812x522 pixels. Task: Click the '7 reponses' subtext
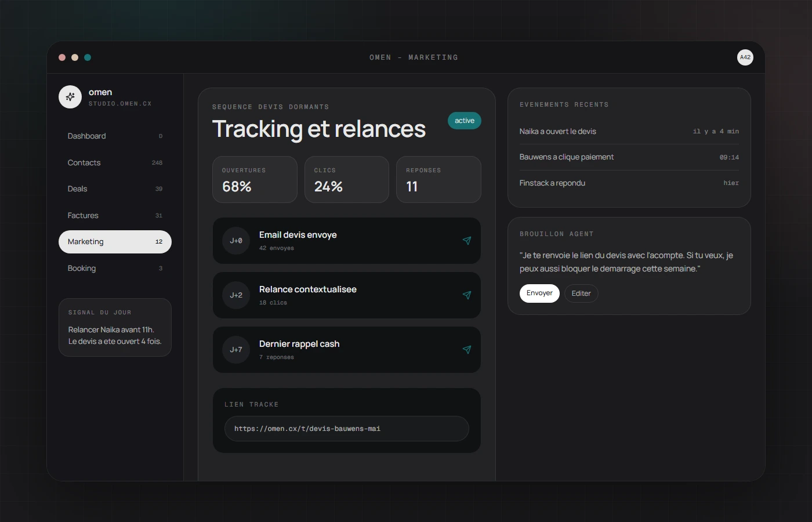tap(277, 357)
